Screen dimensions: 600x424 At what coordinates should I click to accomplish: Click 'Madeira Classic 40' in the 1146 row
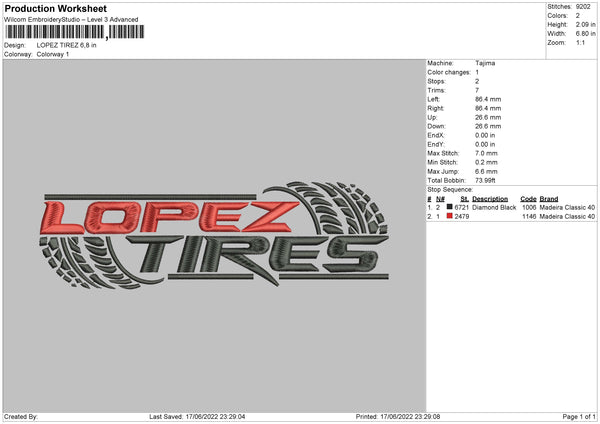click(x=567, y=217)
